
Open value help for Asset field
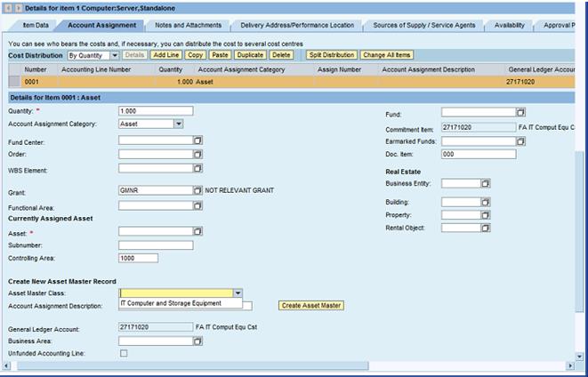[197, 231]
